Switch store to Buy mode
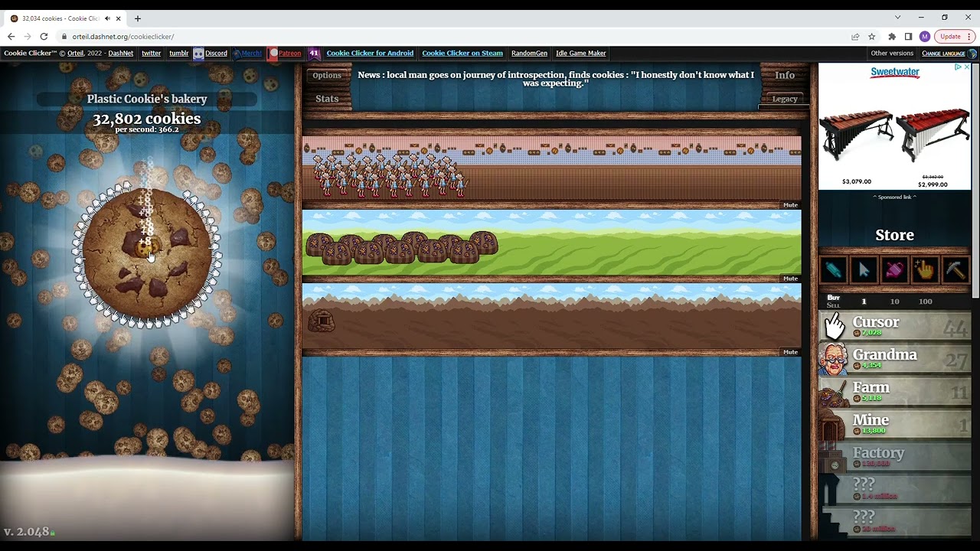 pos(834,297)
